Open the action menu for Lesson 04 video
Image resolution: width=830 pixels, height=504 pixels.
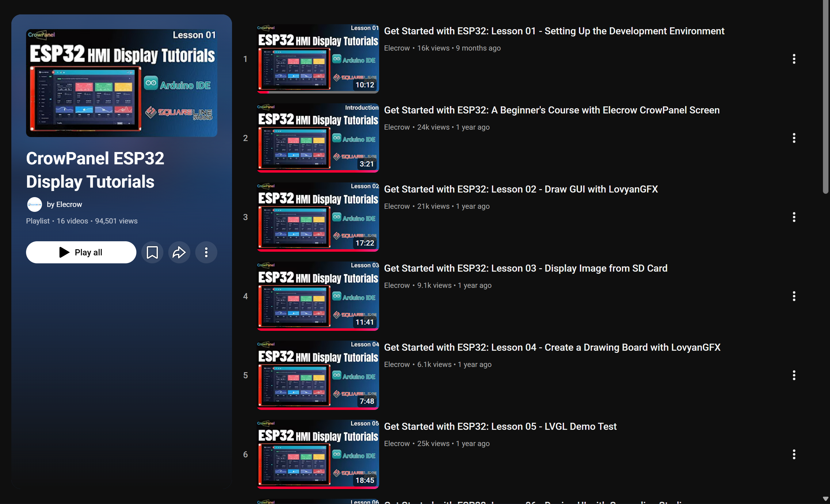794,375
